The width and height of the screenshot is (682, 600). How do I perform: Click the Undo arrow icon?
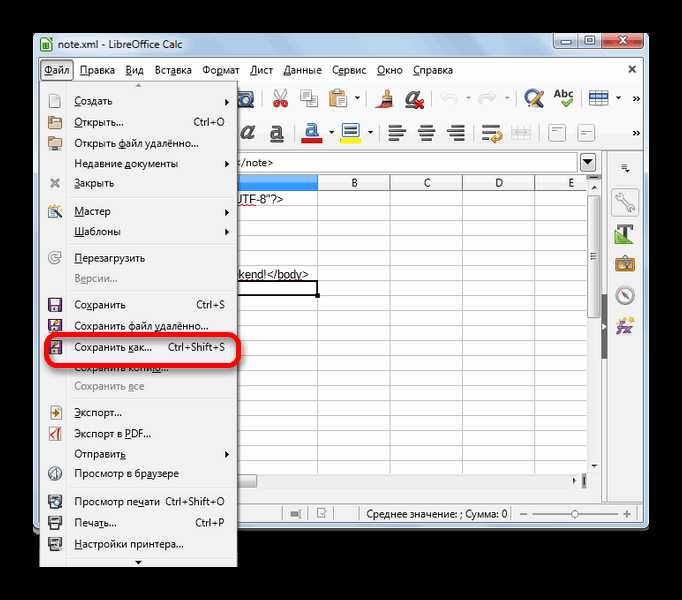[449, 98]
